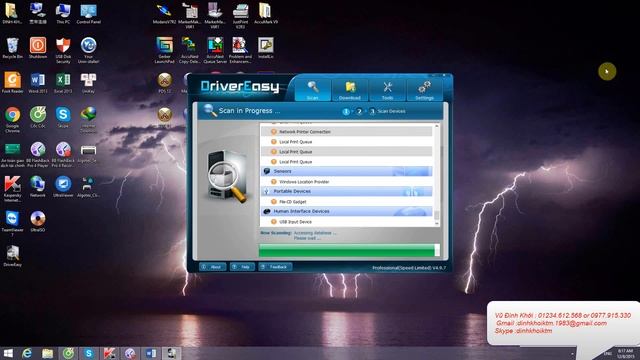This screenshot has width=640, height=360.
Task: Select Windows Location Provider entry
Action: pyautogui.click(x=347, y=182)
